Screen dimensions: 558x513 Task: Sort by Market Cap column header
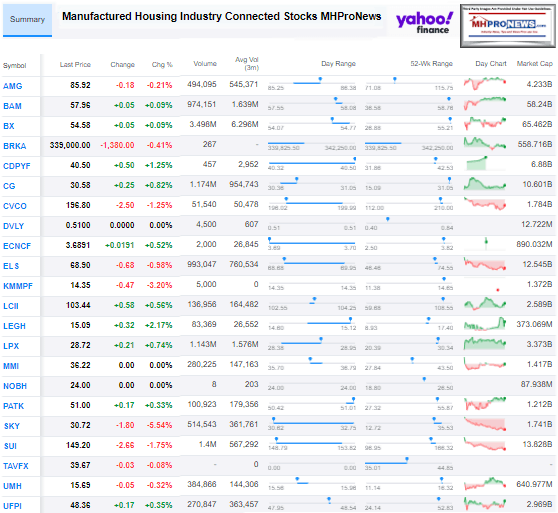click(535, 63)
